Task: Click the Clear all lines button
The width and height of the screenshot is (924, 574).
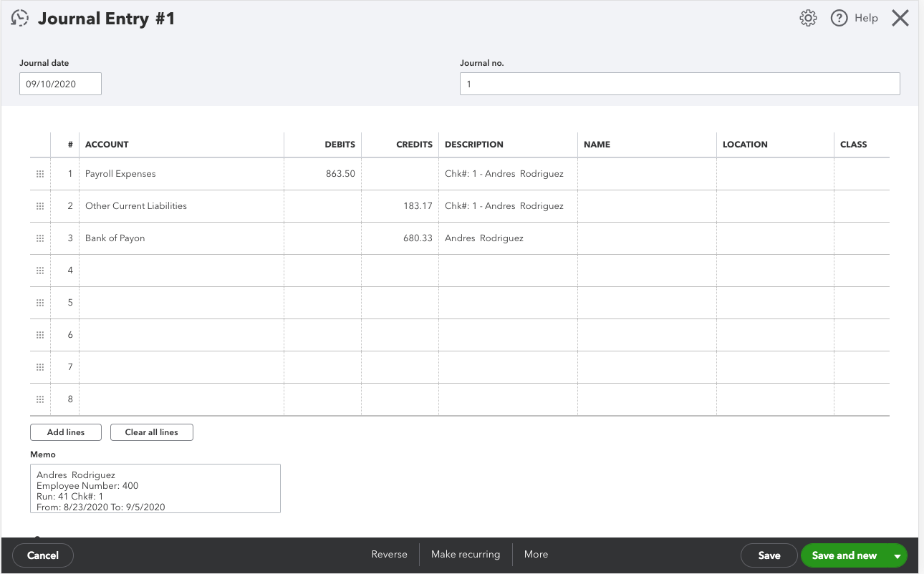Action: [151, 432]
